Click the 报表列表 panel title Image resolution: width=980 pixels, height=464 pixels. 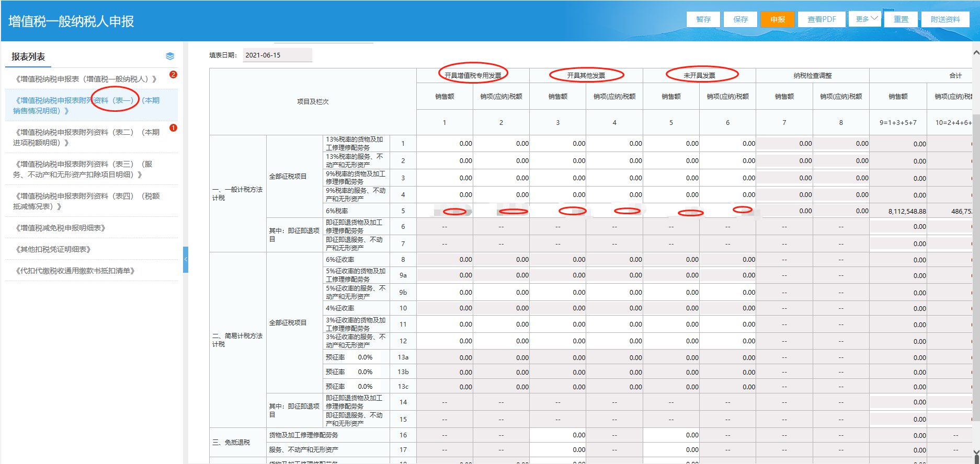28,56
